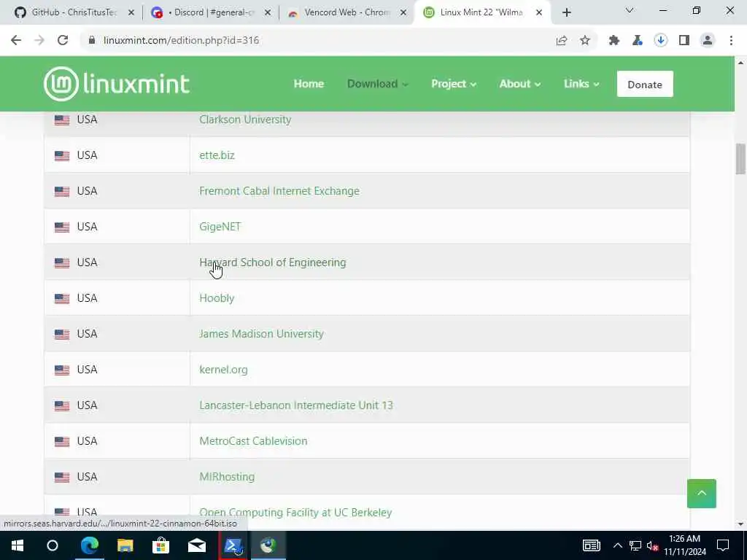The height and width of the screenshot is (560, 747).
Task: Bookmark this page with the star icon
Action: point(585,41)
